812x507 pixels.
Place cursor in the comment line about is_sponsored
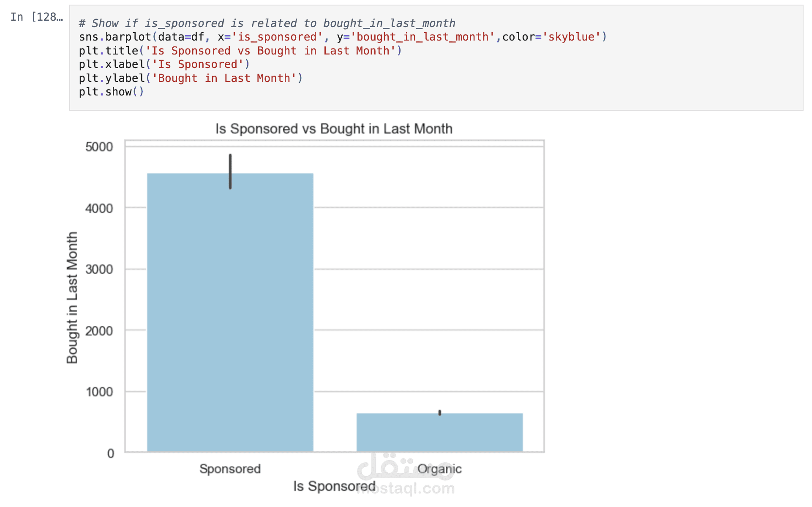(x=267, y=23)
